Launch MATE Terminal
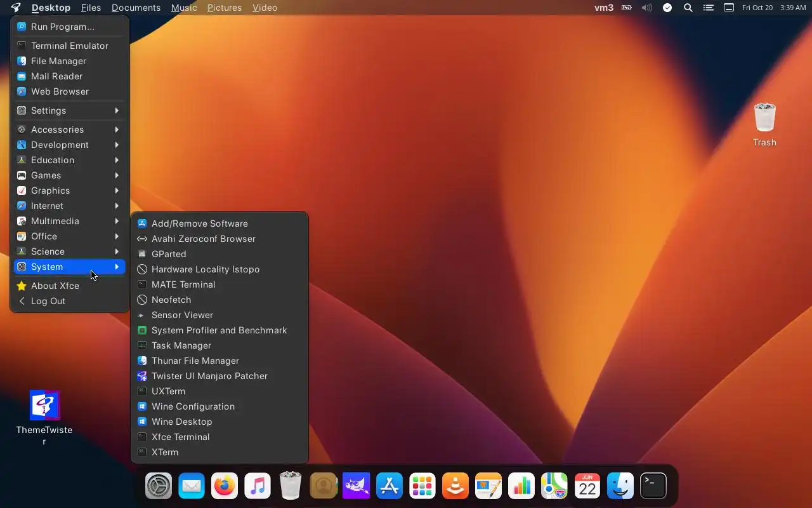This screenshot has height=508, width=812. click(x=219, y=284)
